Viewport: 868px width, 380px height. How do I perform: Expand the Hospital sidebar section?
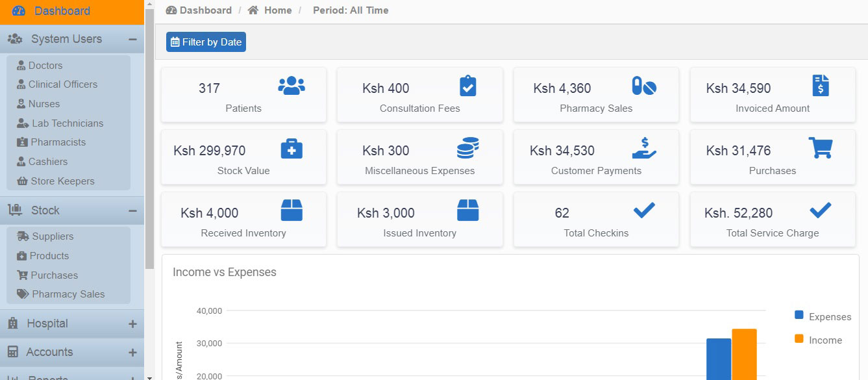coord(132,324)
